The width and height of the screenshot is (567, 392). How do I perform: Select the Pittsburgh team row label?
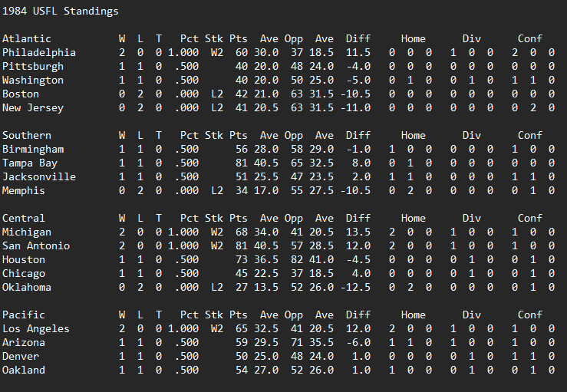tap(33, 67)
